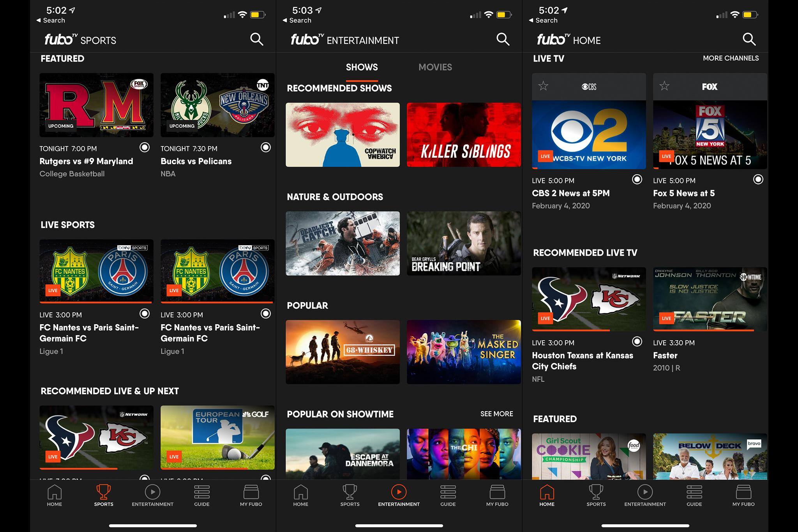The image size is (798, 532).
Task: Toggle record for Rutgers vs #9 Maryland
Action: [145, 147]
